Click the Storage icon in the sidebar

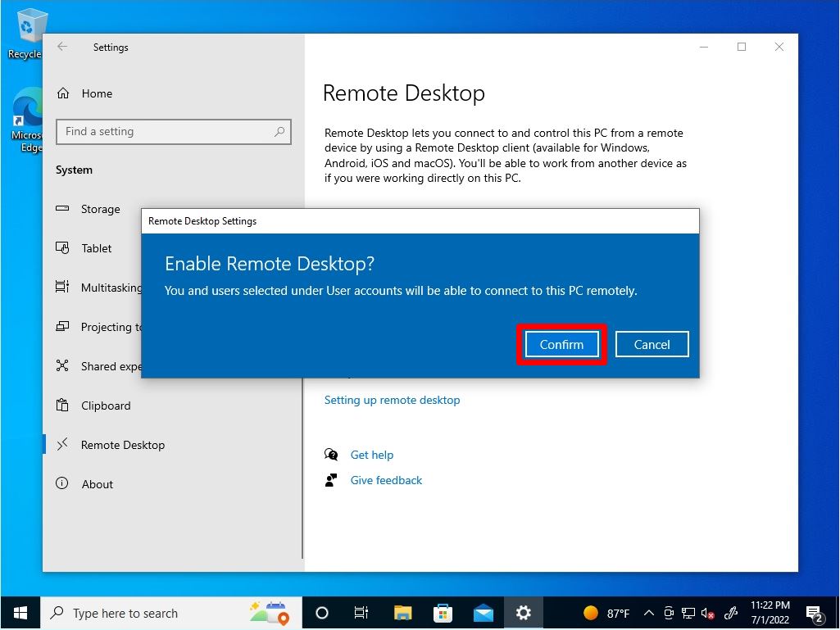(64, 209)
